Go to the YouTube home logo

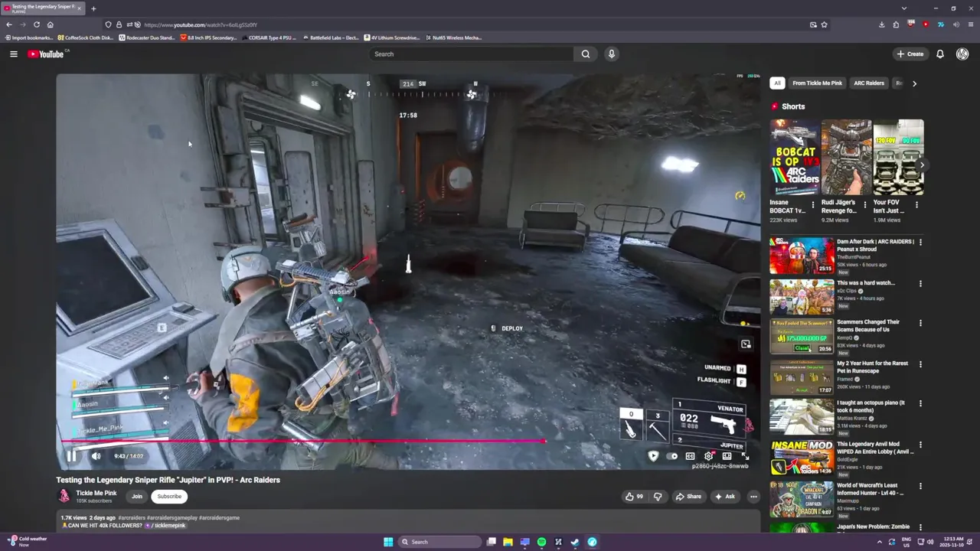point(47,54)
